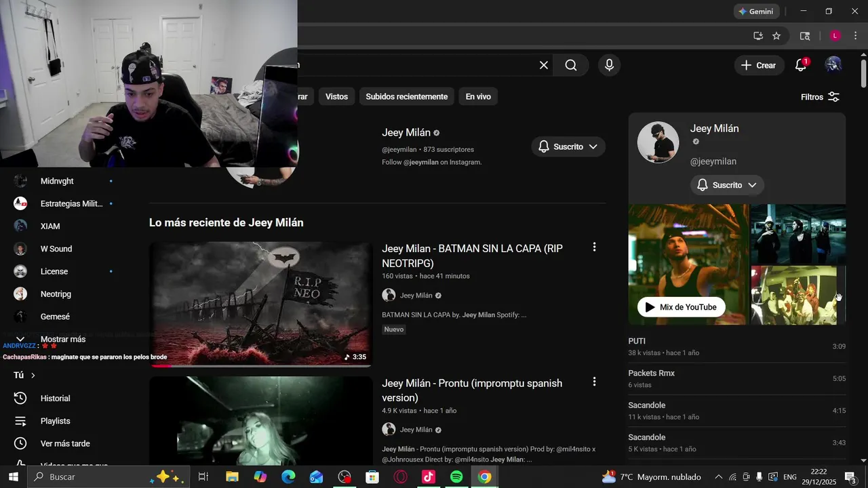This screenshot has height=488, width=868.
Task: Click the Windows Buscar search box
Action: [107, 477]
